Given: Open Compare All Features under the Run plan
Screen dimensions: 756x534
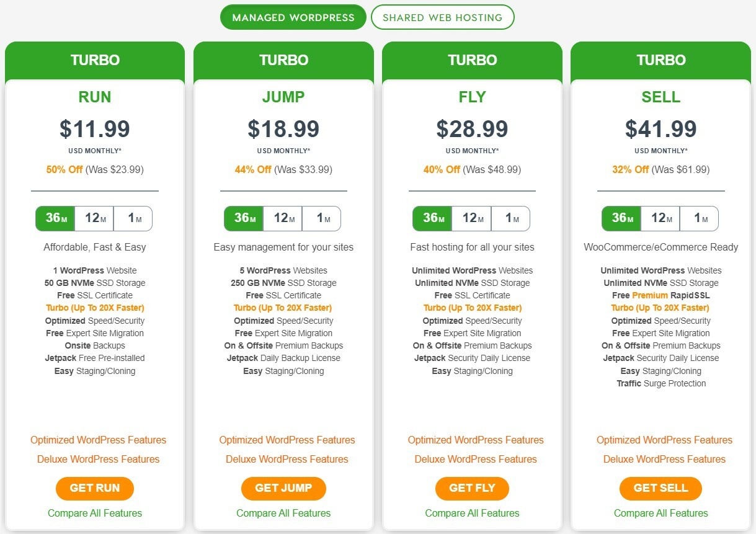Looking at the screenshot, I should (x=94, y=513).
